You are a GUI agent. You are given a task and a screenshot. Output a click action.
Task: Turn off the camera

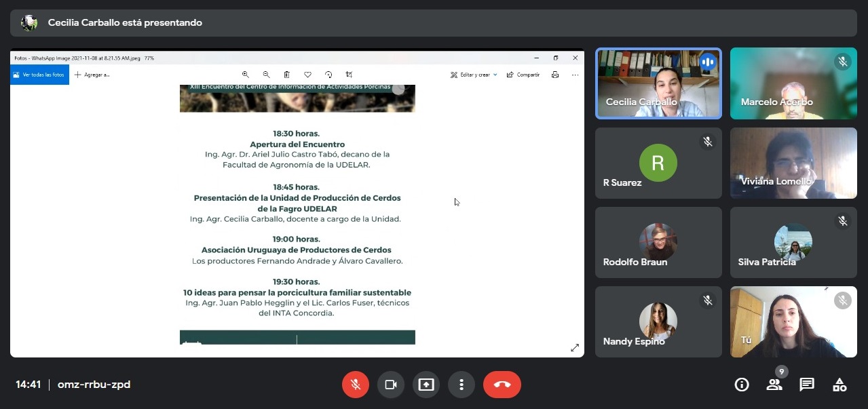[391, 385]
